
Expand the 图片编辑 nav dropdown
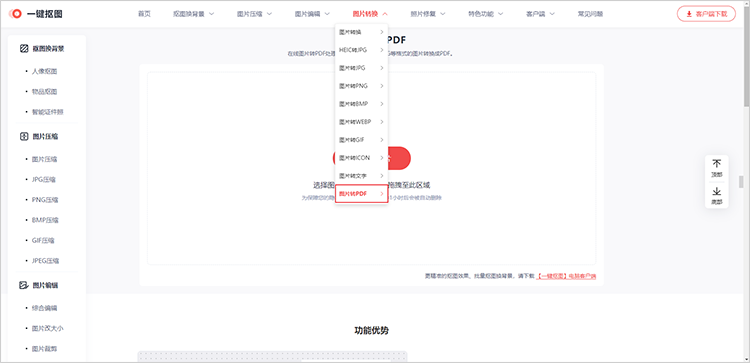click(x=312, y=14)
